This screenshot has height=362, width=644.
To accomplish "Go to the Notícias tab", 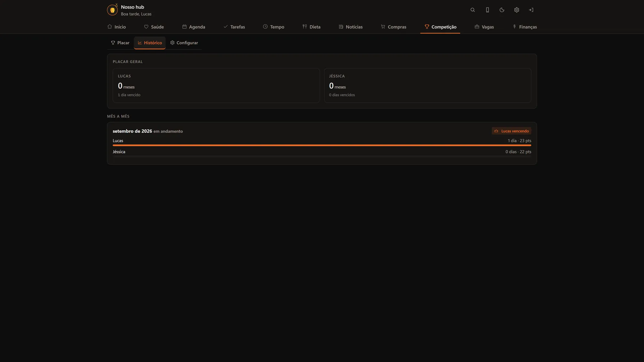I will pyautogui.click(x=351, y=27).
